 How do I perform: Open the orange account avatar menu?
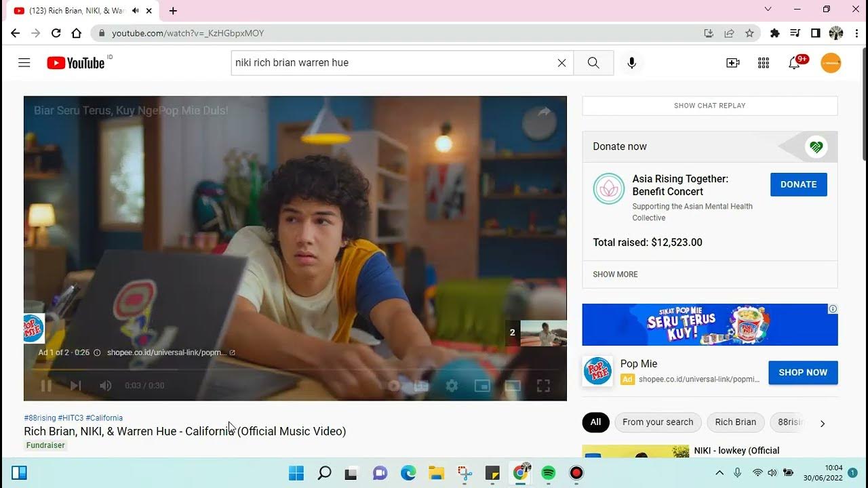click(831, 63)
